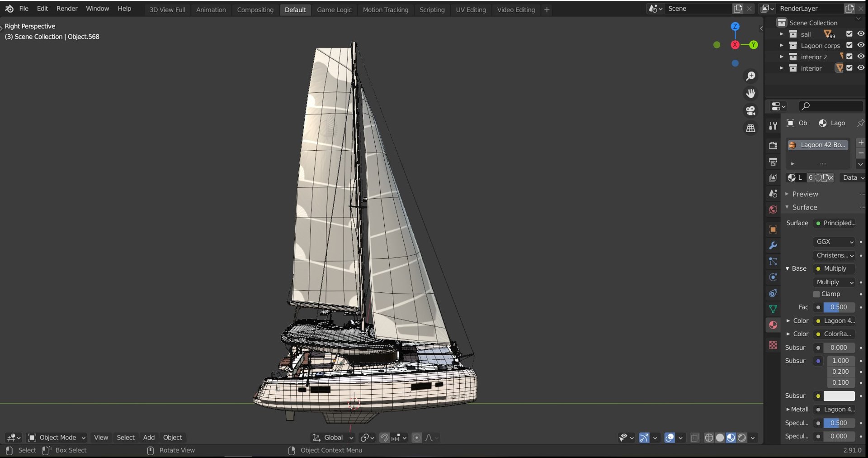Enable the Clamp checkbox
868x458 pixels.
click(816, 294)
